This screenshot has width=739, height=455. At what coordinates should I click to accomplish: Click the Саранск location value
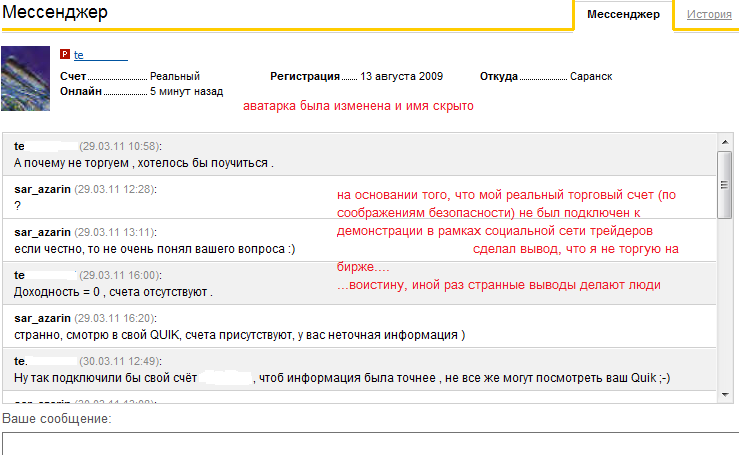591,76
